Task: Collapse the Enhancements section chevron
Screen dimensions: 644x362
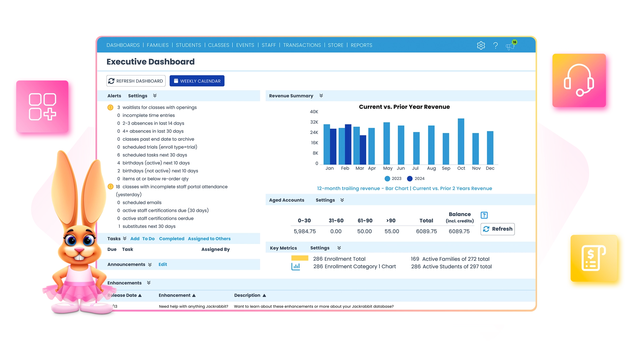Action: (x=148, y=283)
